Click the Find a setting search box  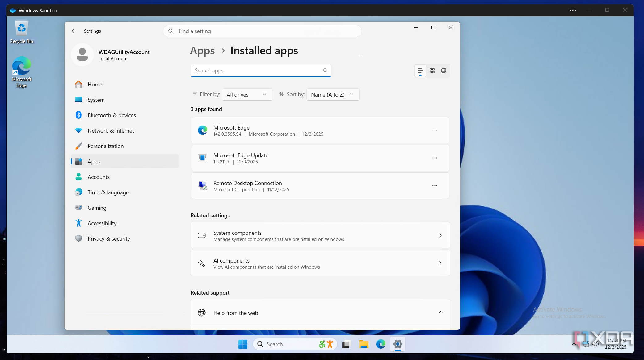pos(263,31)
